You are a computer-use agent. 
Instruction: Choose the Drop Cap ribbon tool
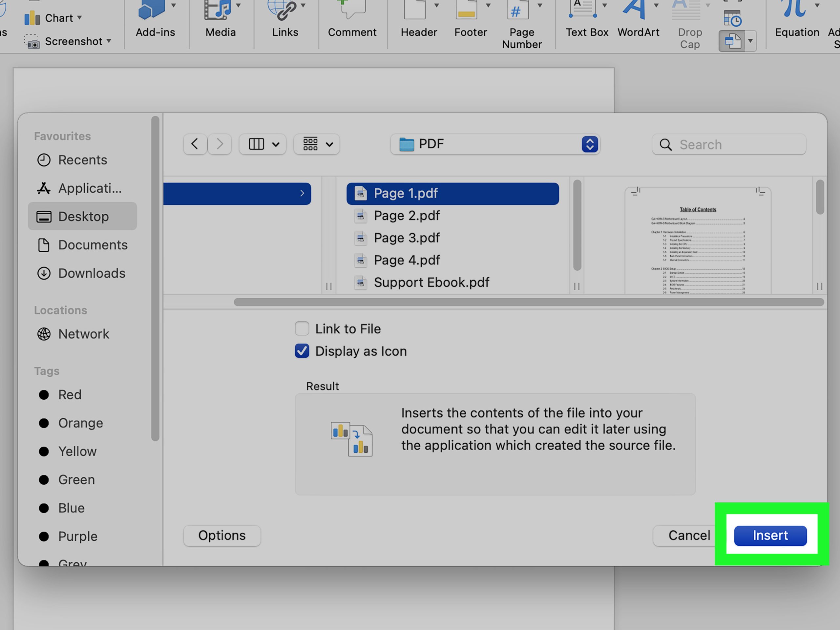(690, 25)
